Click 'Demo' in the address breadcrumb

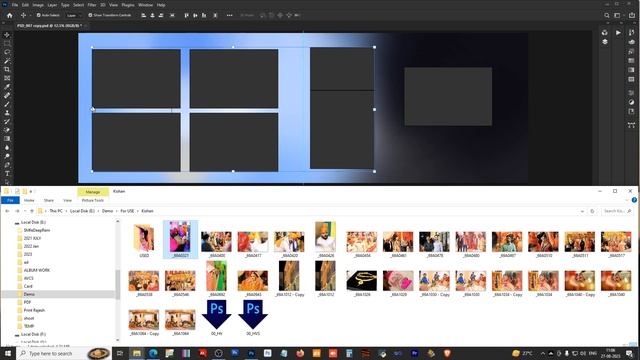(107, 211)
